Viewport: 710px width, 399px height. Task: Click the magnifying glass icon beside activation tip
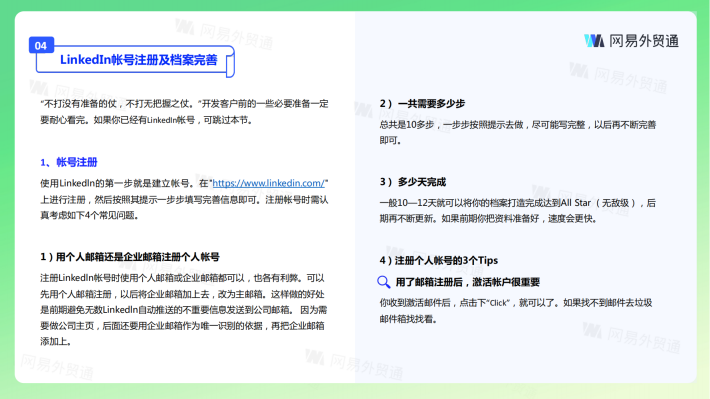(x=384, y=282)
